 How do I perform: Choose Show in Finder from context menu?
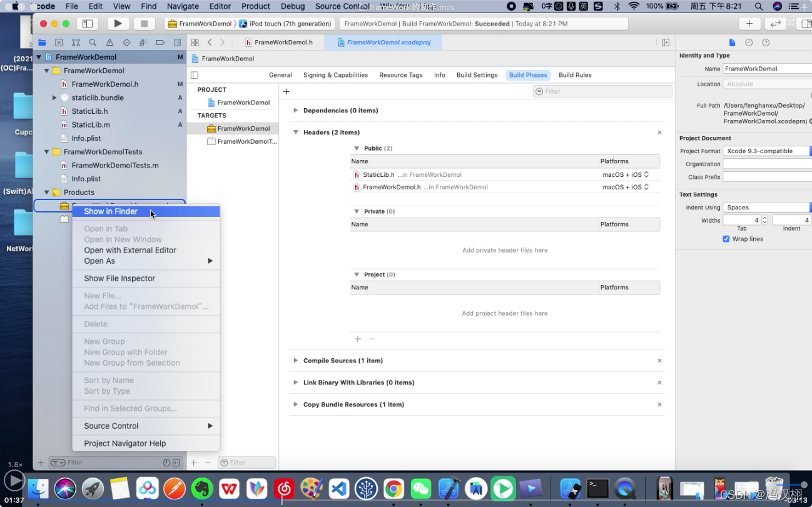[x=146, y=211]
